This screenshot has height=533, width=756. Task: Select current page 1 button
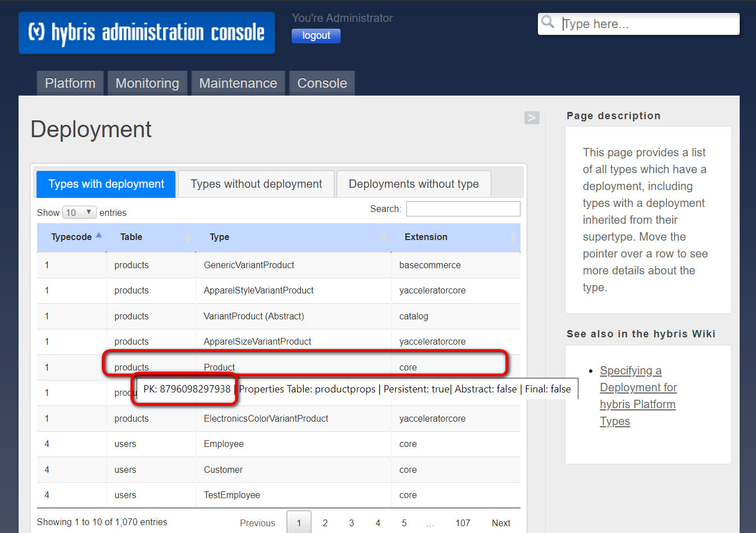click(299, 523)
